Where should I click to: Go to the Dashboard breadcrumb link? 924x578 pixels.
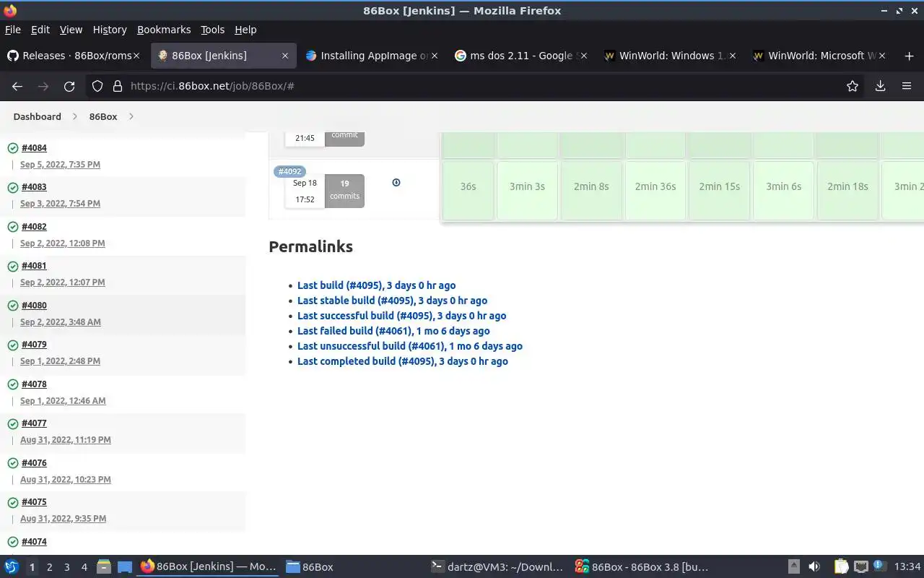[37, 116]
